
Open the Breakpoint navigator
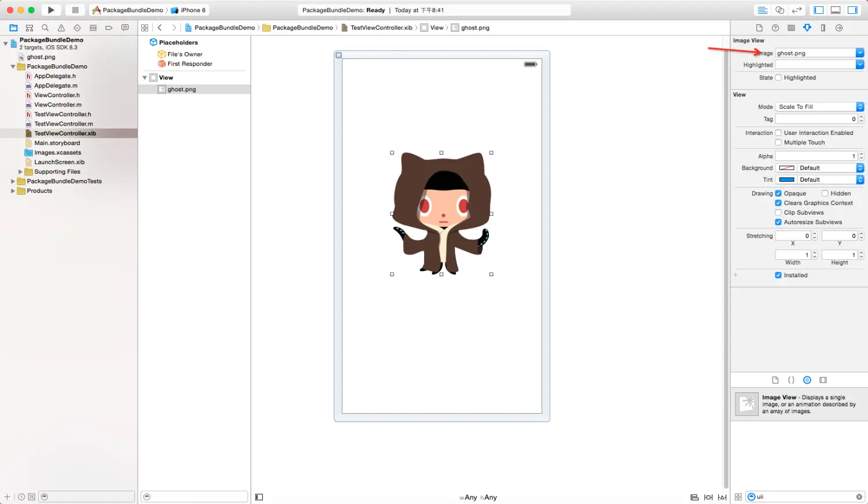109,28
